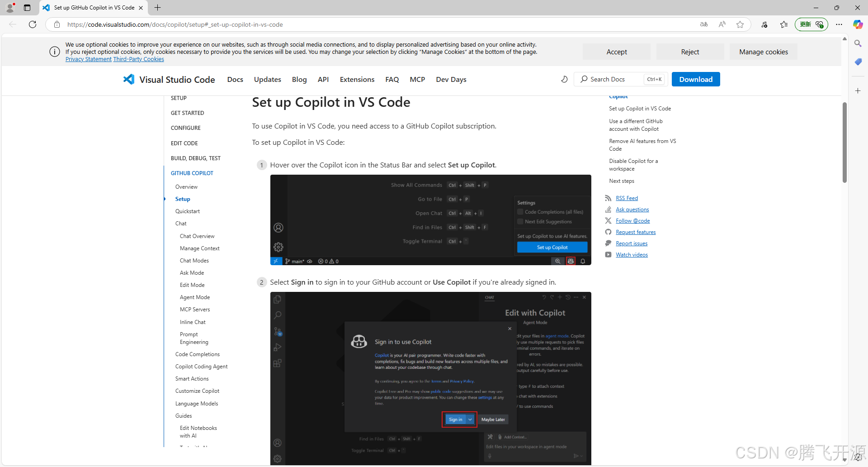Open Manage cookies
This screenshot has height=467, width=868.
click(764, 52)
